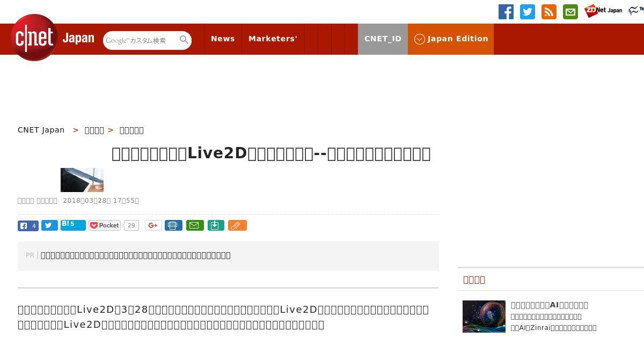Open the Live2D article headline
Screen dimensions: 644x338
coord(271,153)
